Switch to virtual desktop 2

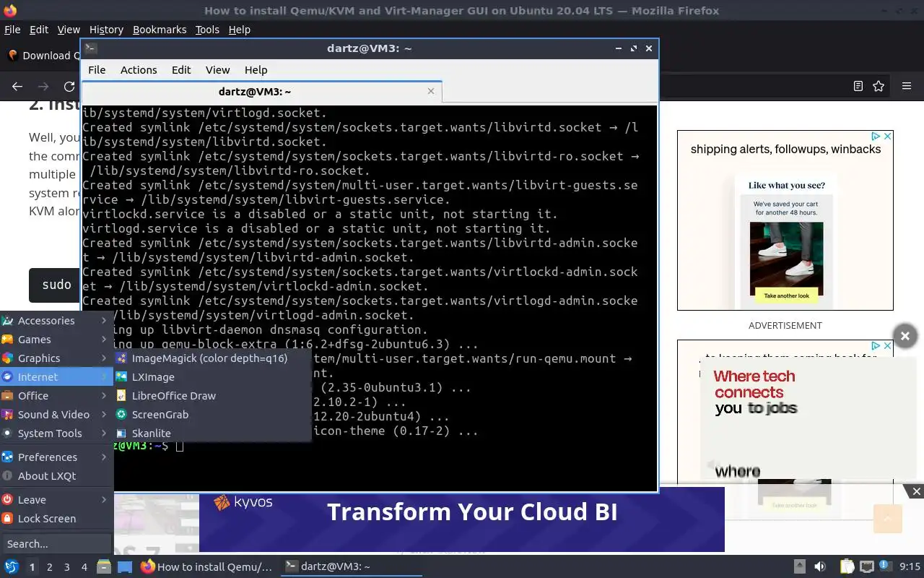click(49, 567)
